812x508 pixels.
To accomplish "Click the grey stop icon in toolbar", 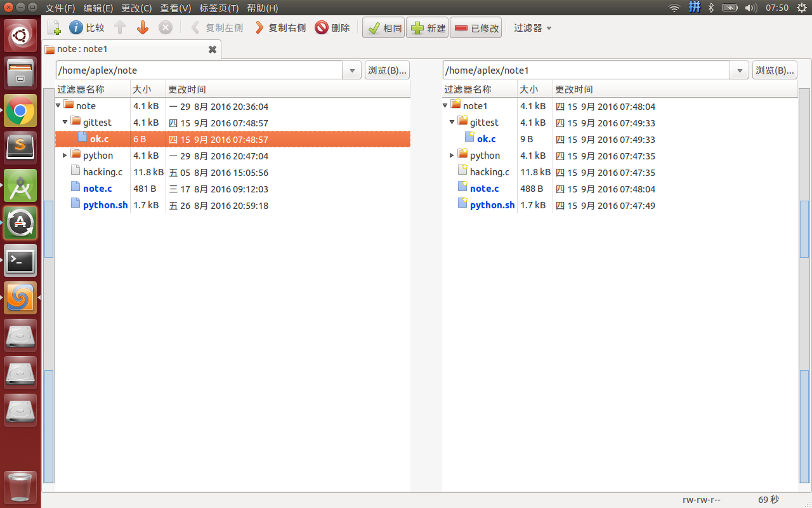I will coord(165,28).
